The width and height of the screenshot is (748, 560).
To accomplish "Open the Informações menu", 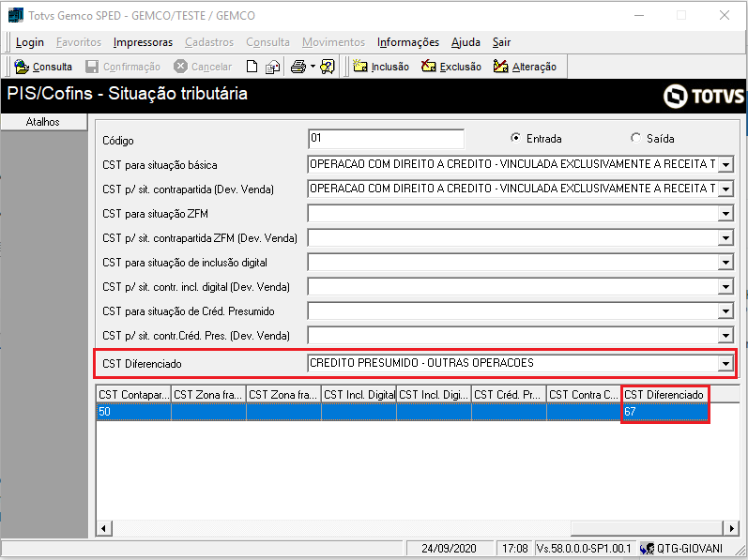I will [408, 42].
